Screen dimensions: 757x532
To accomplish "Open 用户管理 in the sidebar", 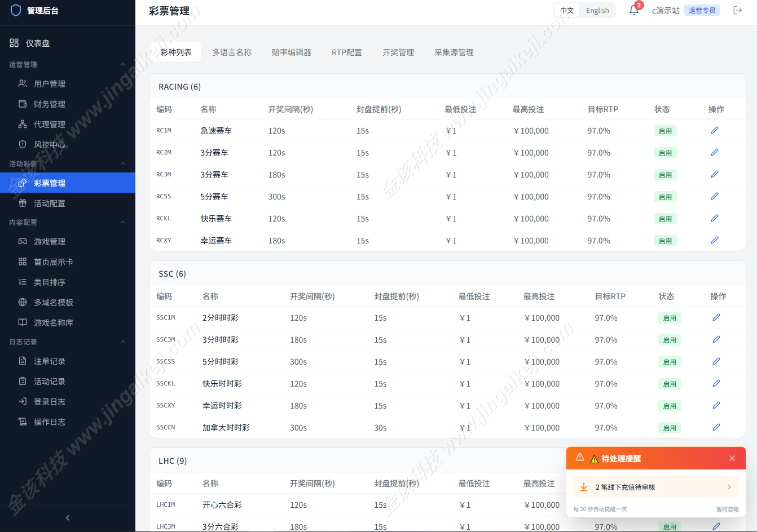I will click(68, 84).
